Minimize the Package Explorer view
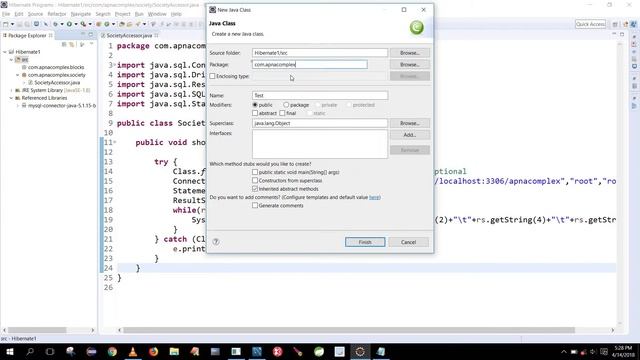The image size is (640, 360). pyautogui.click(x=83, y=34)
